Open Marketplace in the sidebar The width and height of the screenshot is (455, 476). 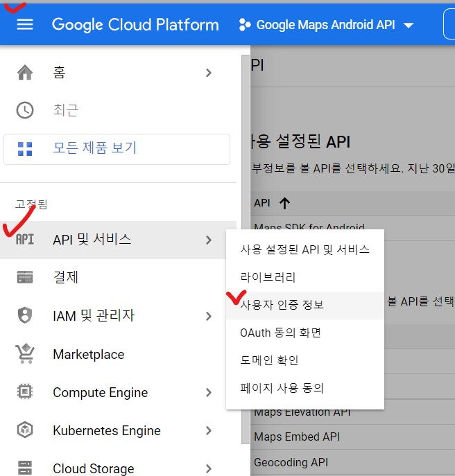tap(118, 354)
